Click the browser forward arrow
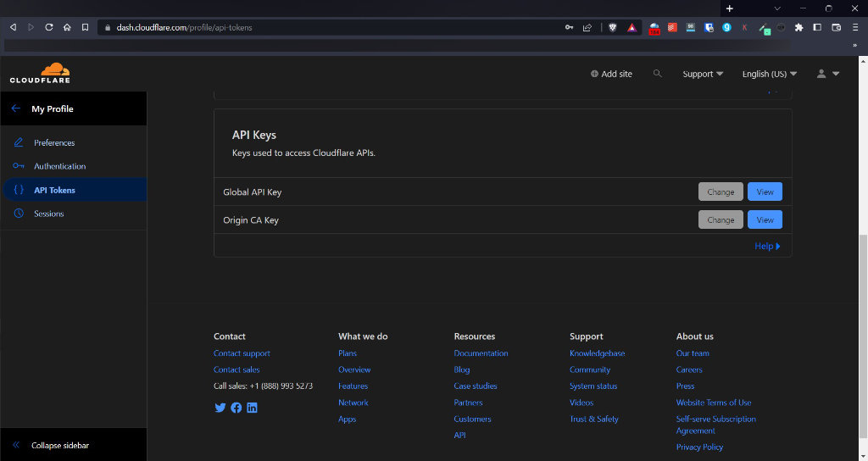The width and height of the screenshot is (868, 461). 31,27
